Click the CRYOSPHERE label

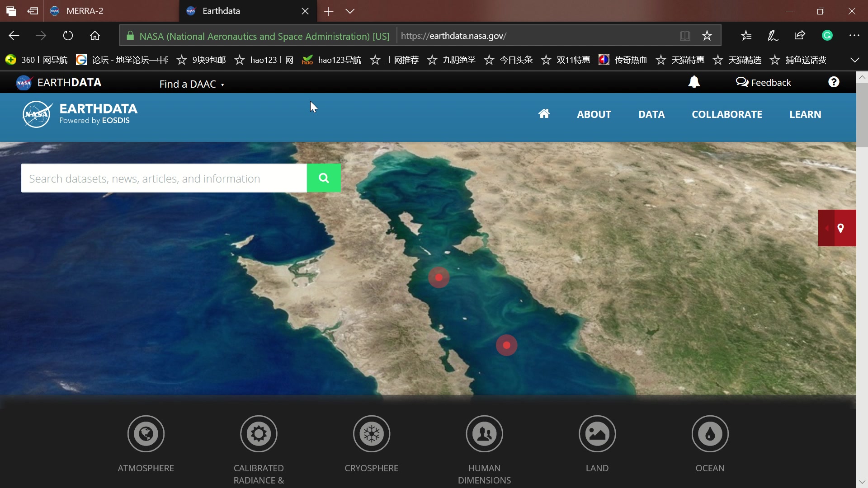[x=372, y=468]
